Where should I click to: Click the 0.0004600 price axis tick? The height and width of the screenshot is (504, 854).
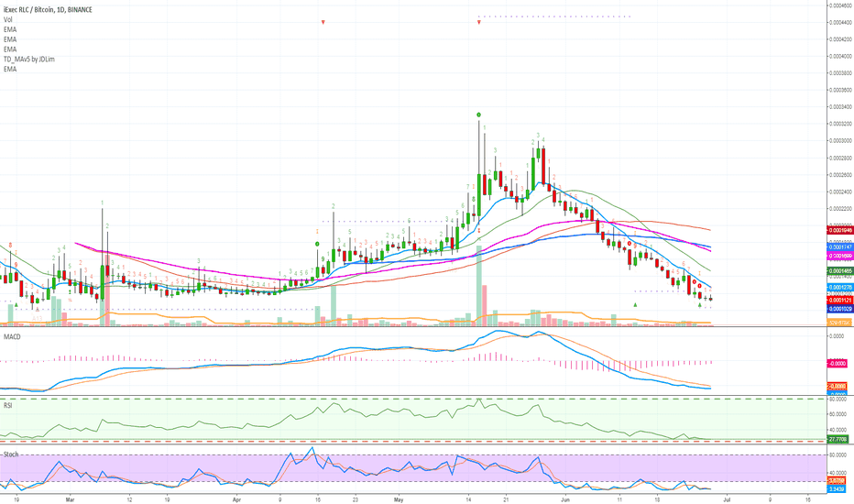(x=840, y=5)
